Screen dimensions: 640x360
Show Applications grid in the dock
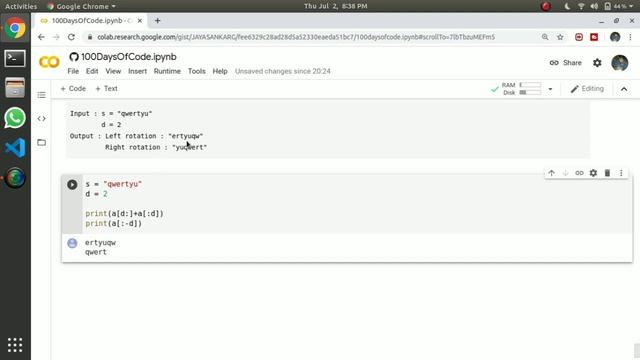(x=15, y=345)
